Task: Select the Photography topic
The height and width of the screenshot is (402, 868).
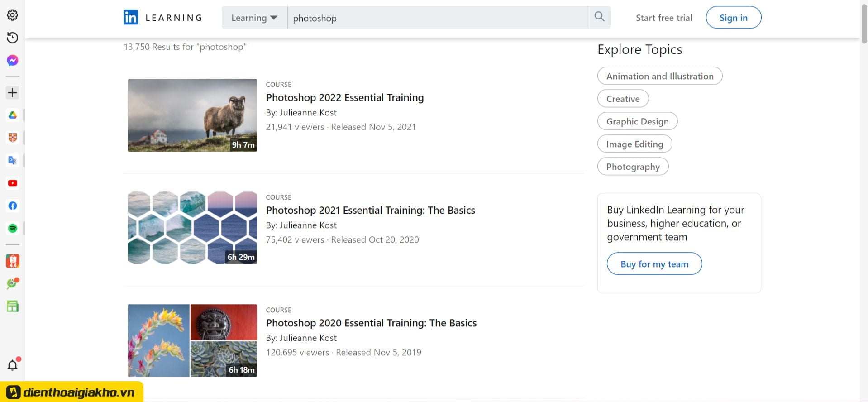Action: coord(633,167)
